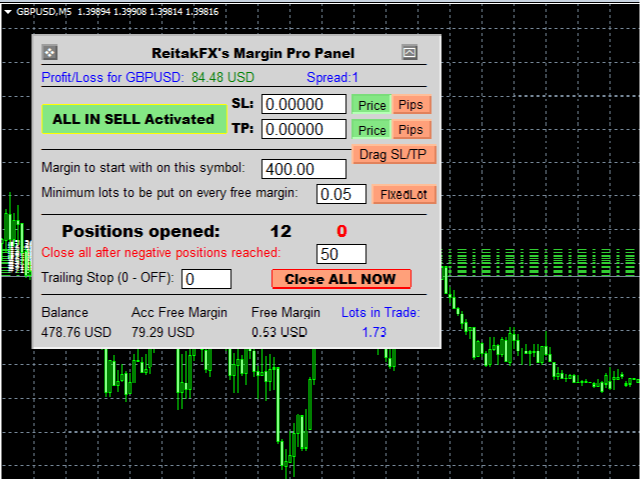Open chart menu arrow beside GBPUSD,M5
This screenshot has height=480, width=640.
coord(7,12)
